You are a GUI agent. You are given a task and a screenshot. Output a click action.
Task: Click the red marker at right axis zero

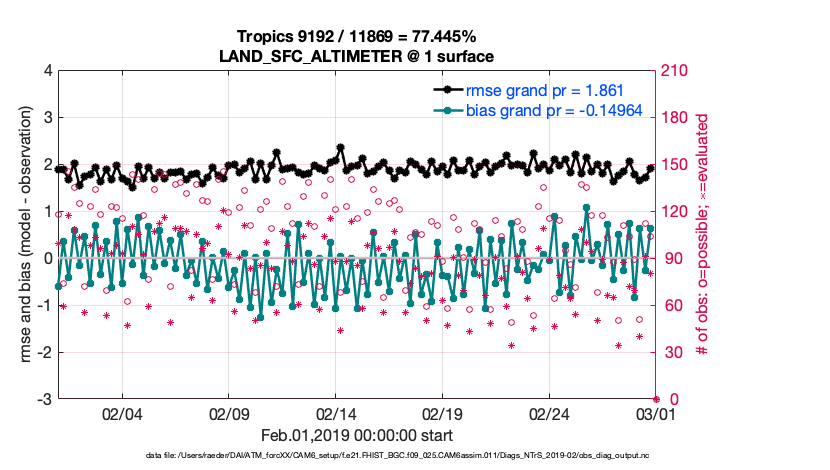point(656,399)
